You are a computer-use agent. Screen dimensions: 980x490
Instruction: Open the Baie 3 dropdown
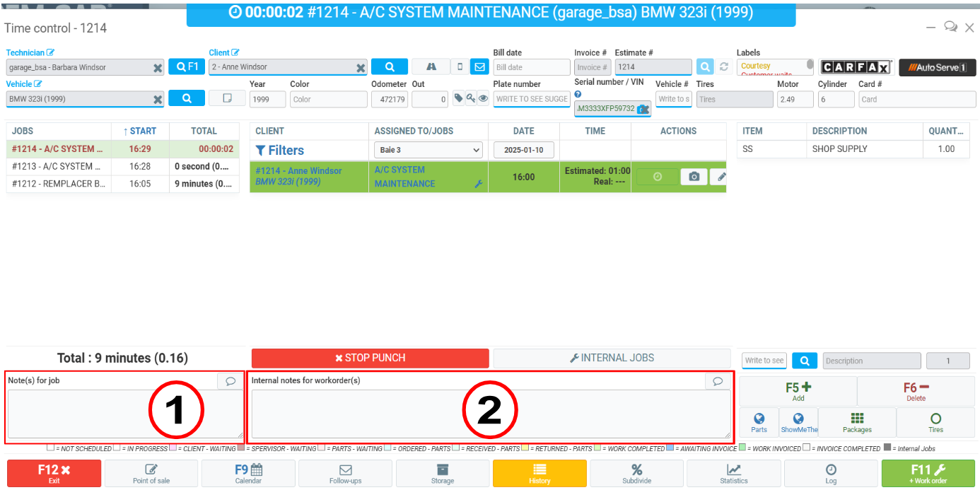coord(428,150)
